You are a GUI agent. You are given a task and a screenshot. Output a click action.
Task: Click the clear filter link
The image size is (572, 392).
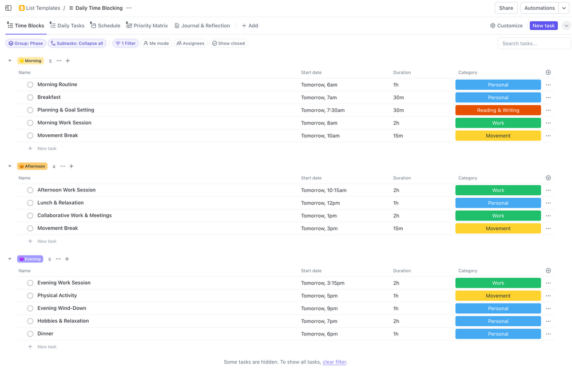click(334, 362)
